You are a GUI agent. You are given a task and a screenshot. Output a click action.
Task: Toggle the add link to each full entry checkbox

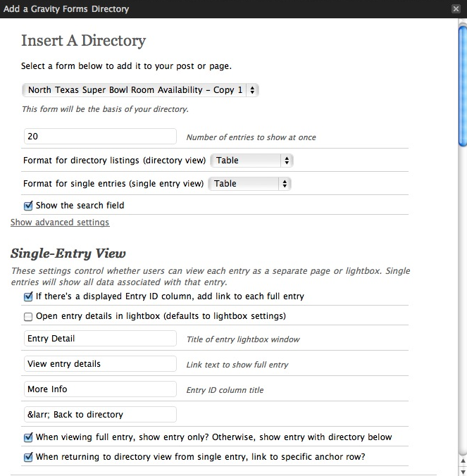[28, 296]
